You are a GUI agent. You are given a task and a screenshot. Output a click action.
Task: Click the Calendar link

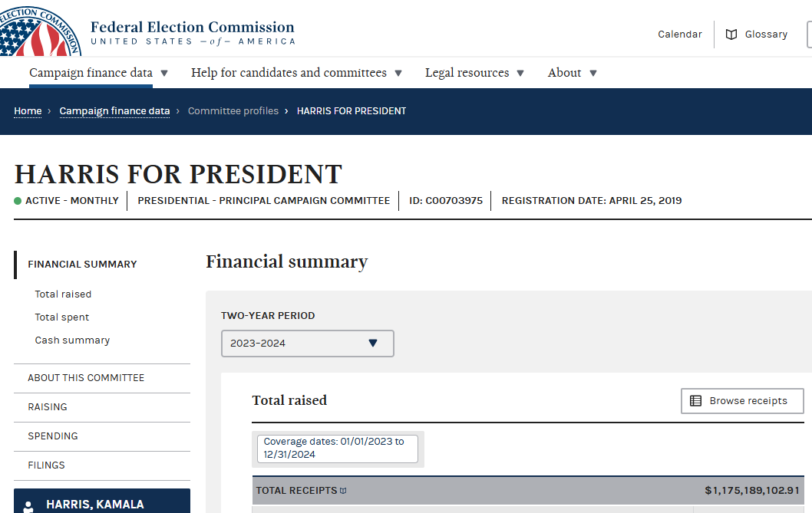679,35
